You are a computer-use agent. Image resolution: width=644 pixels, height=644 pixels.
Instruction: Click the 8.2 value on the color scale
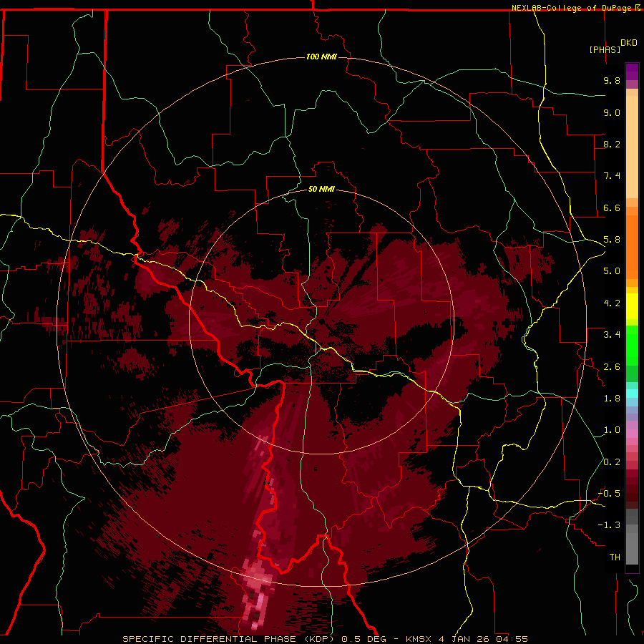(x=612, y=144)
